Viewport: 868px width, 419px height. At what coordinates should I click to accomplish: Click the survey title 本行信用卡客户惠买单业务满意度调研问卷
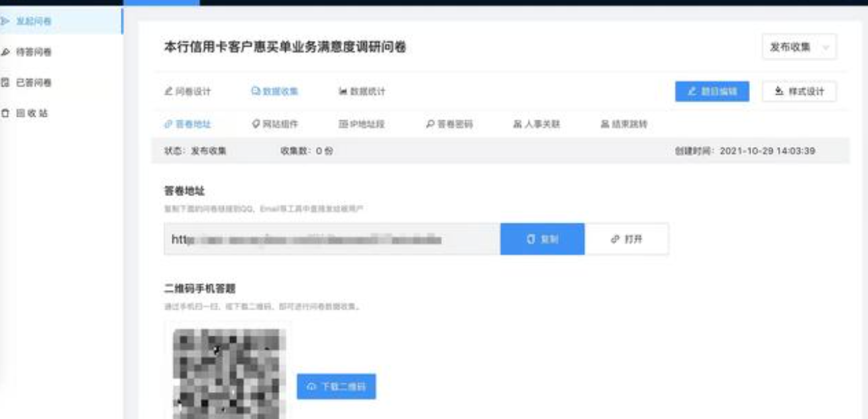pyautogui.click(x=285, y=47)
